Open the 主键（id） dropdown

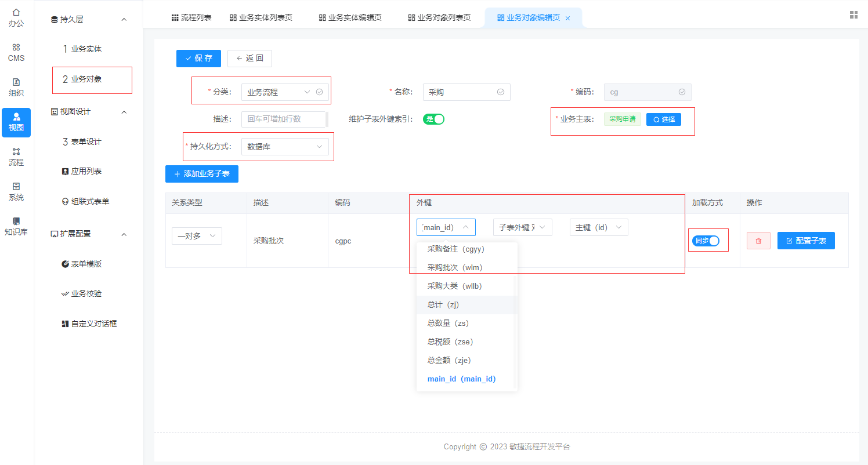point(599,227)
